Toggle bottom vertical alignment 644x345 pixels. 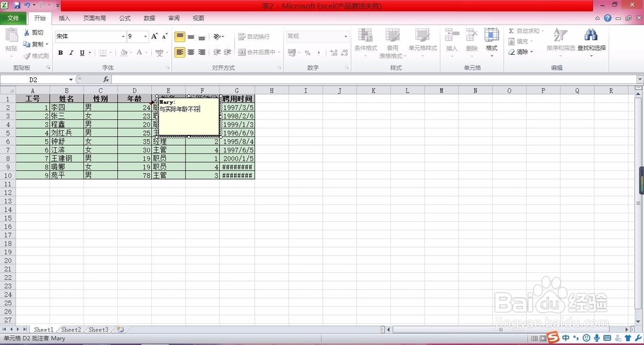click(202, 37)
